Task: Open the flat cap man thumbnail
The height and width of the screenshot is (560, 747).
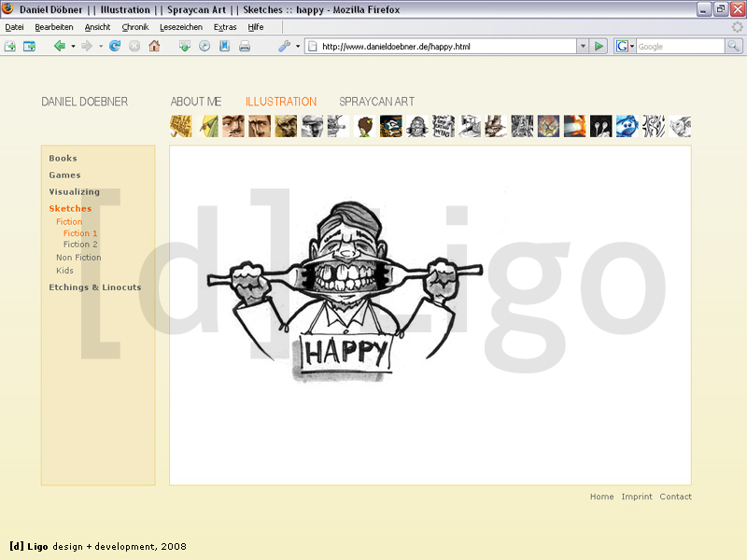Action: coord(312,126)
